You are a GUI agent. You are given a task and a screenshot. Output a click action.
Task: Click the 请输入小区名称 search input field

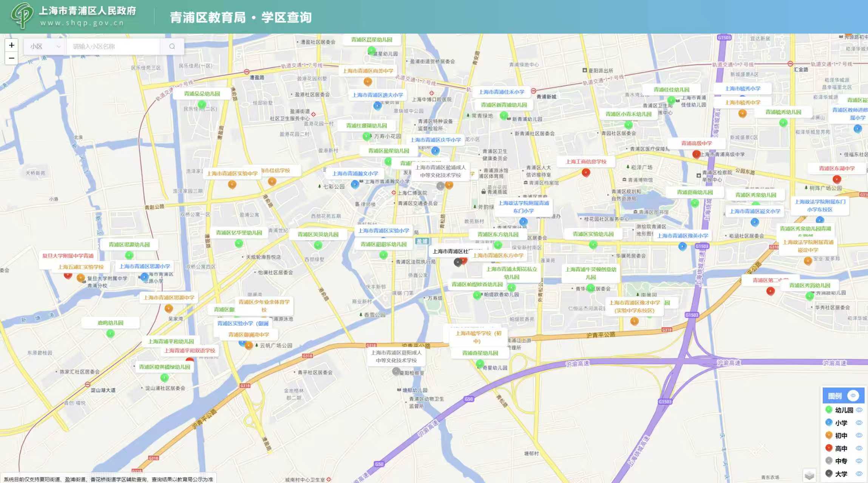click(113, 46)
